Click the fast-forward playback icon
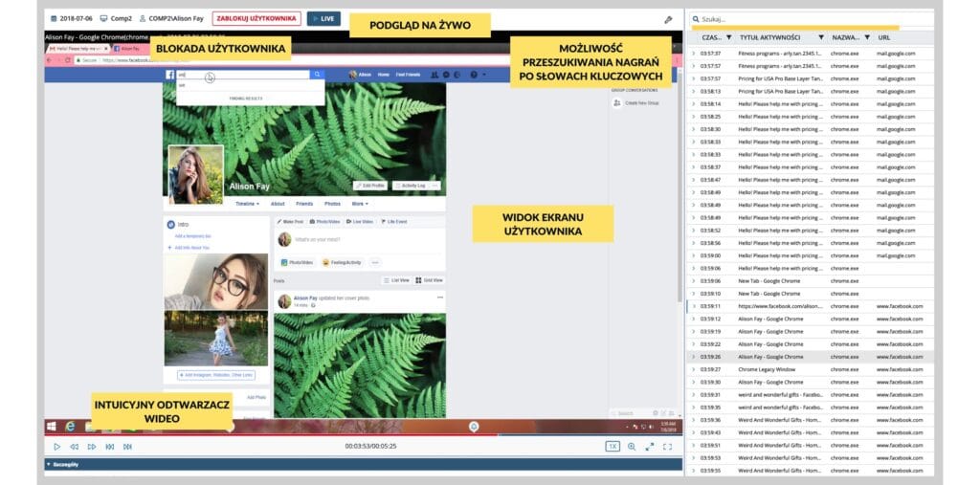 coord(92,447)
